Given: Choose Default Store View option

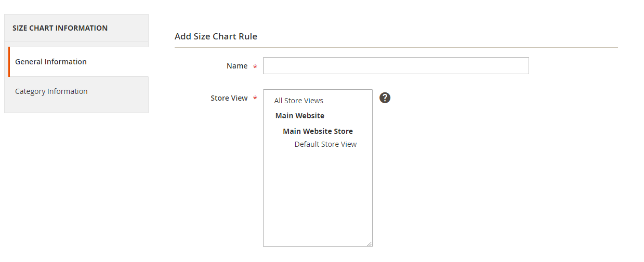Looking at the screenshot, I should (325, 144).
